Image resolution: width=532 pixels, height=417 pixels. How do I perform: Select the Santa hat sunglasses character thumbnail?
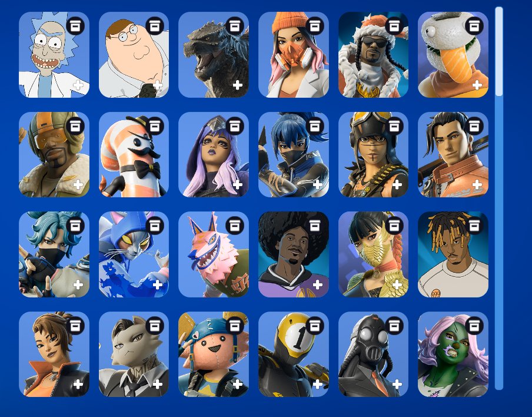tap(373, 55)
